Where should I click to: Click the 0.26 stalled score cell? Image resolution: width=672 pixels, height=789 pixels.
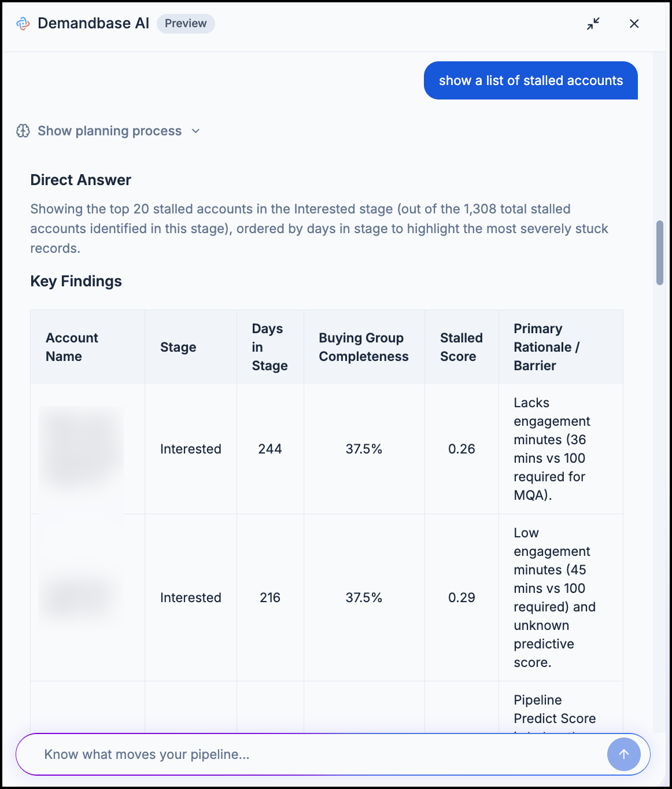(x=461, y=449)
